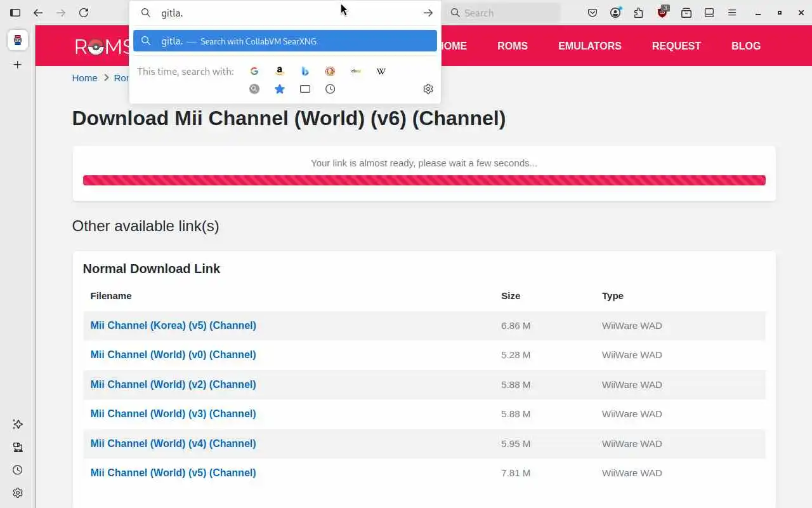Search bookmarks with star icon
Screen dimensions: 812x508
tap(280, 89)
